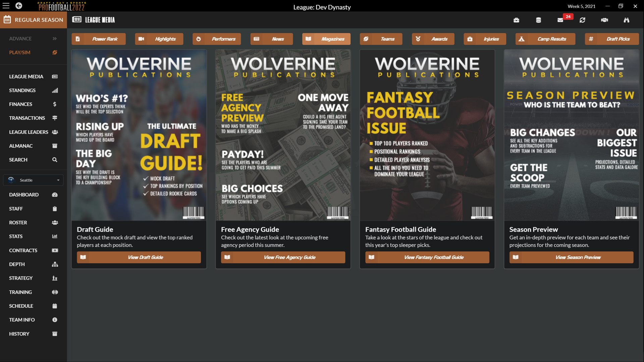Select the Power Rank toolbar button
This screenshot has width=644, height=362.
coord(99,39)
